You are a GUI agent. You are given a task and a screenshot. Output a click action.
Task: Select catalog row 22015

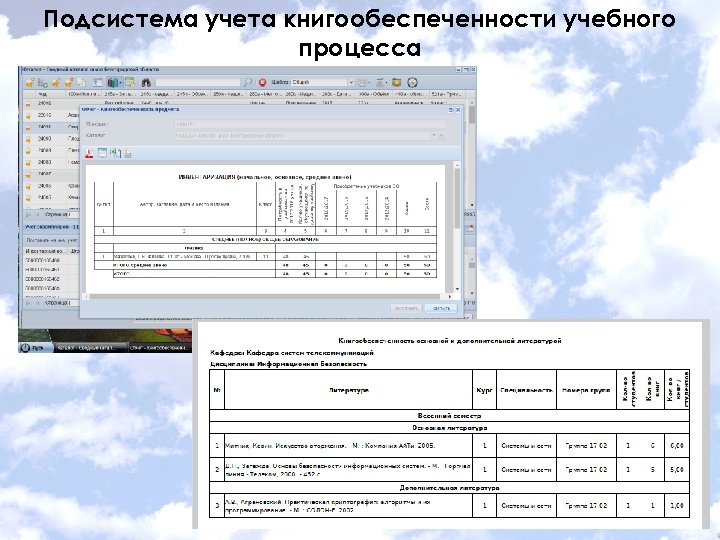point(52,115)
